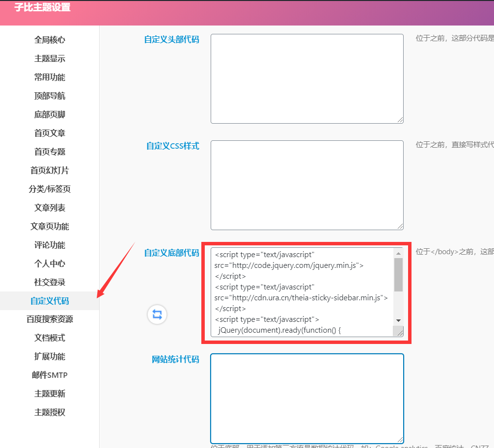Click the 网站统计代码 field label

[x=175, y=359]
